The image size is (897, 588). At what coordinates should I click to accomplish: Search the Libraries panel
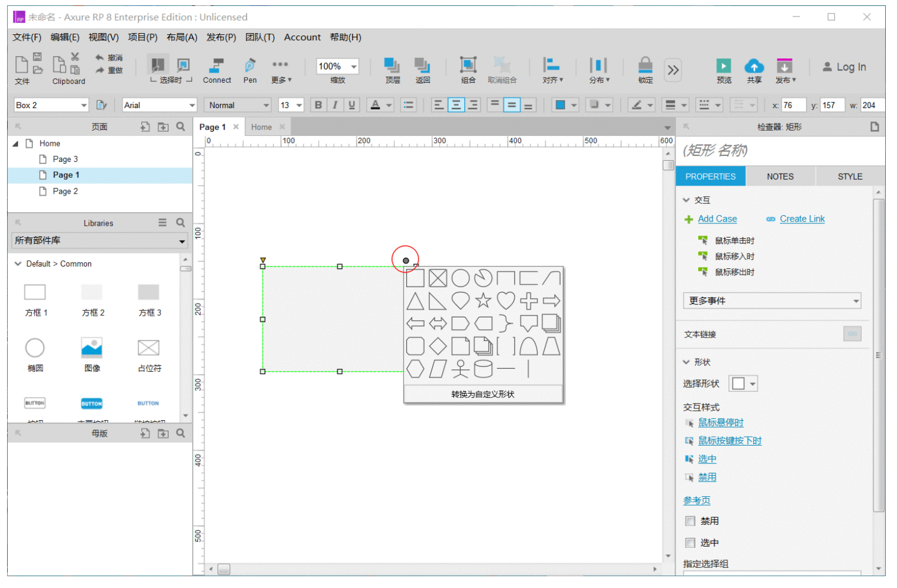[x=181, y=223]
